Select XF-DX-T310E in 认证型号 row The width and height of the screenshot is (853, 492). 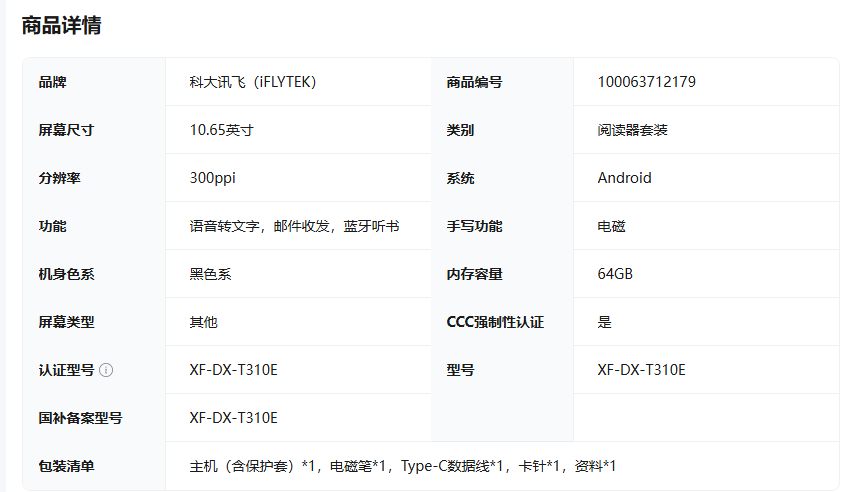coord(233,370)
